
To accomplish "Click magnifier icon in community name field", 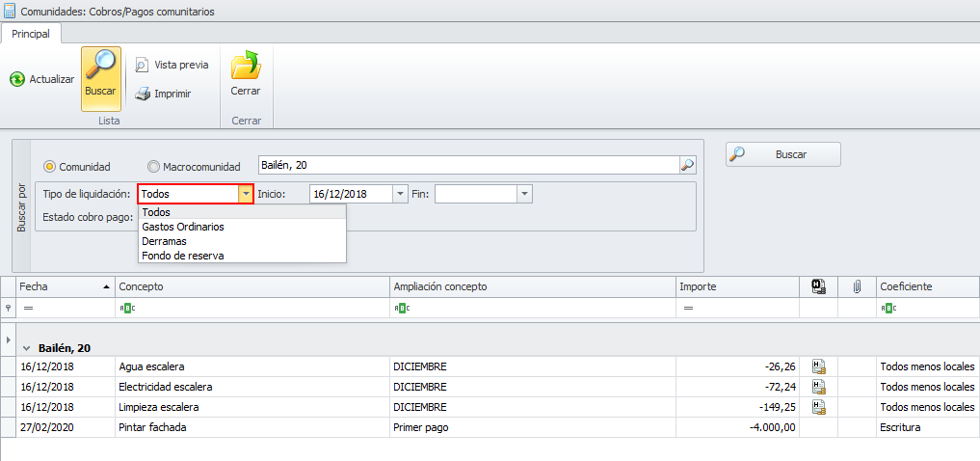I will [687, 165].
